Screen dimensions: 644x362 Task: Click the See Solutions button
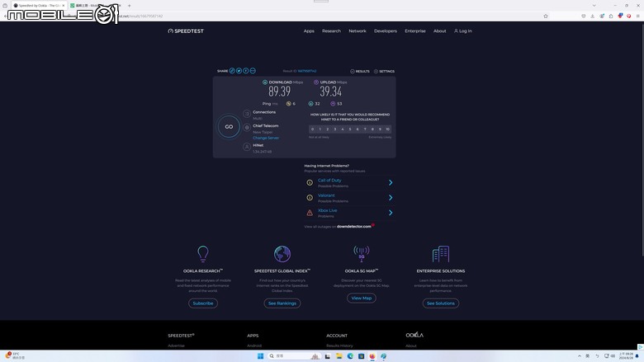coord(441,303)
